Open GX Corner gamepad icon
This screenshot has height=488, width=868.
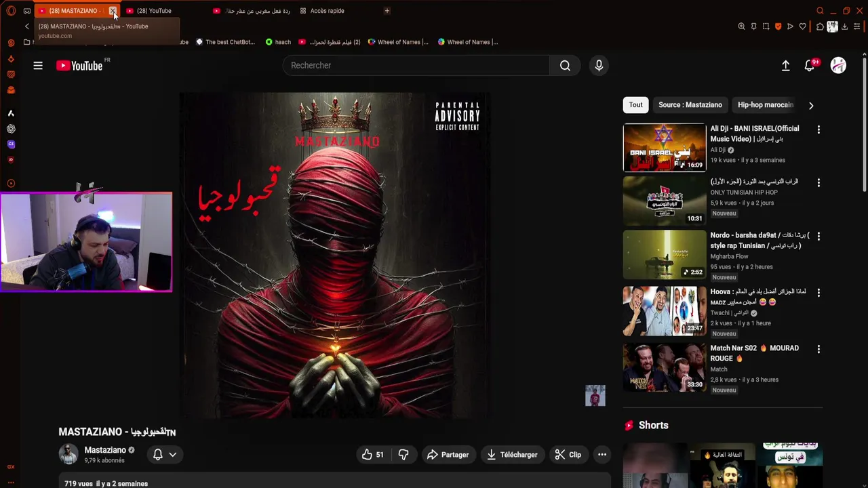click(27, 11)
